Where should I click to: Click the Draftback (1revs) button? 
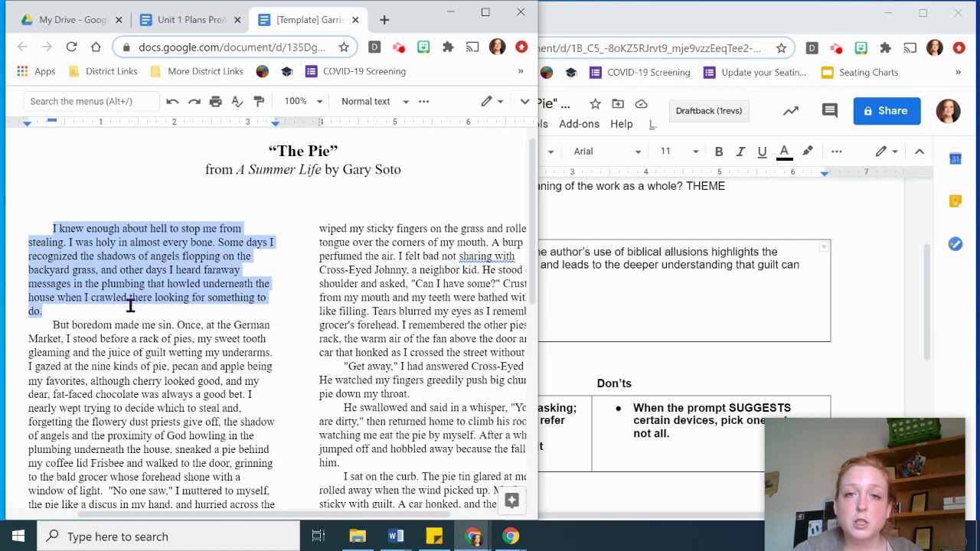point(708,111)
